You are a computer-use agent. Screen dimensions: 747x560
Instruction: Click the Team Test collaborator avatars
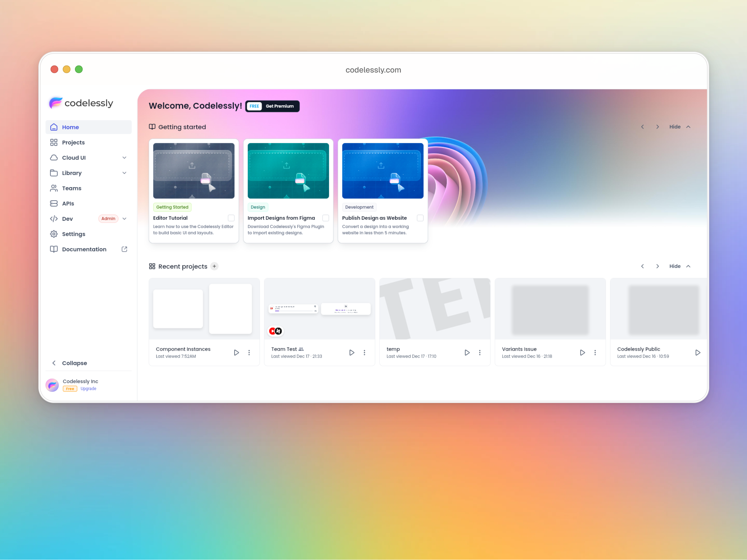pyautogui.click(x=275, y=331)
